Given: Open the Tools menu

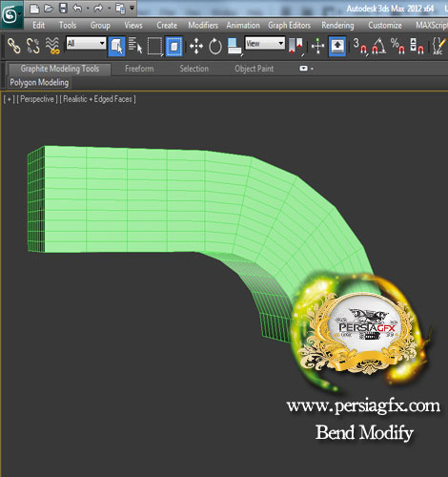Looking at the screenshot, I should (x=68, y=25).
